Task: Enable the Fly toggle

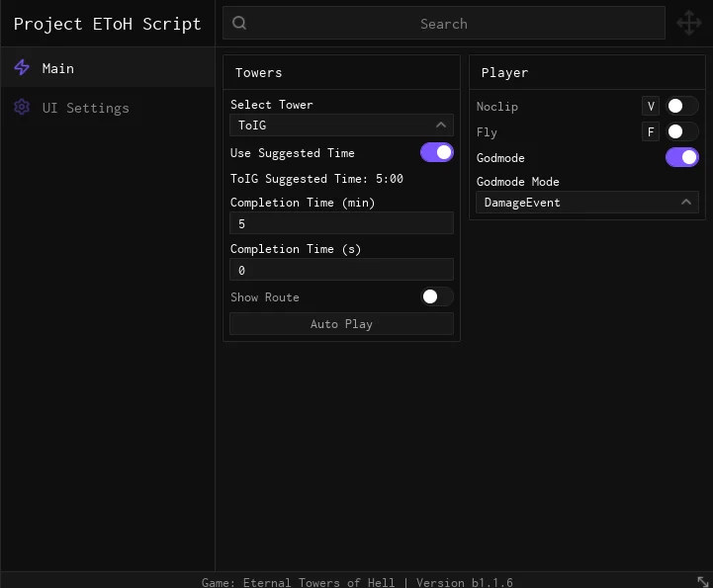Action: [681, 131]
